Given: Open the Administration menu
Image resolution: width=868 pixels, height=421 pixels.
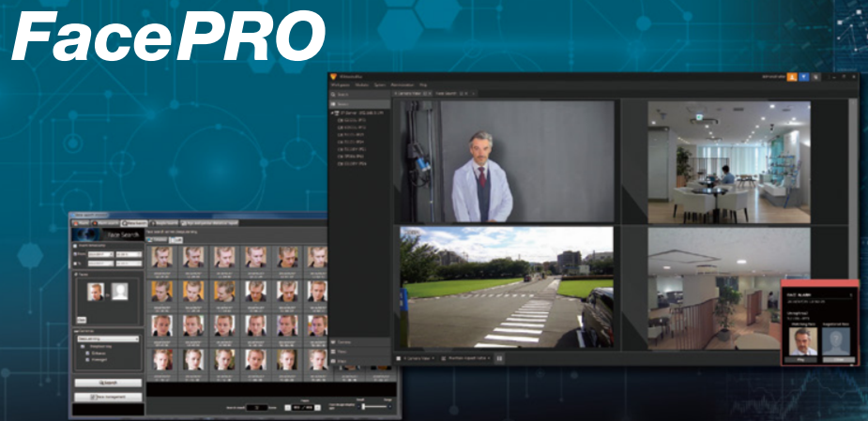Looking at the screenshot, I should coord(402,85).
